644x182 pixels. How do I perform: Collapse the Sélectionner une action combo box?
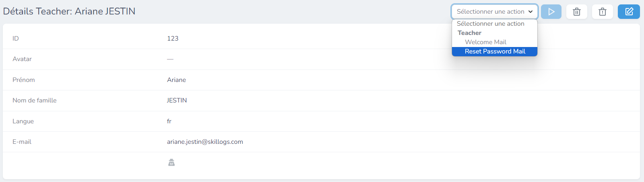click(x=495, y=12)
